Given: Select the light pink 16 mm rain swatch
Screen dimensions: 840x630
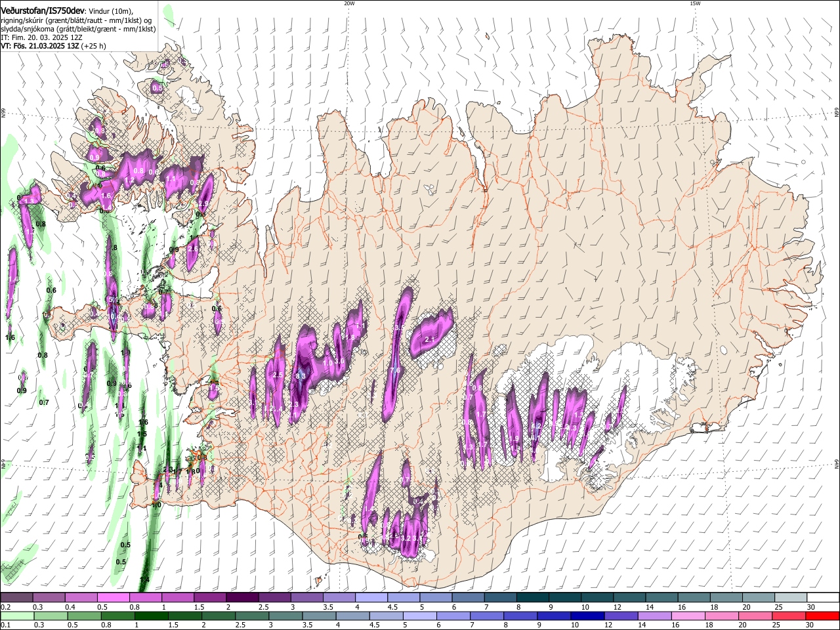Looking at the screenshot, I should [x=688, y=616].
